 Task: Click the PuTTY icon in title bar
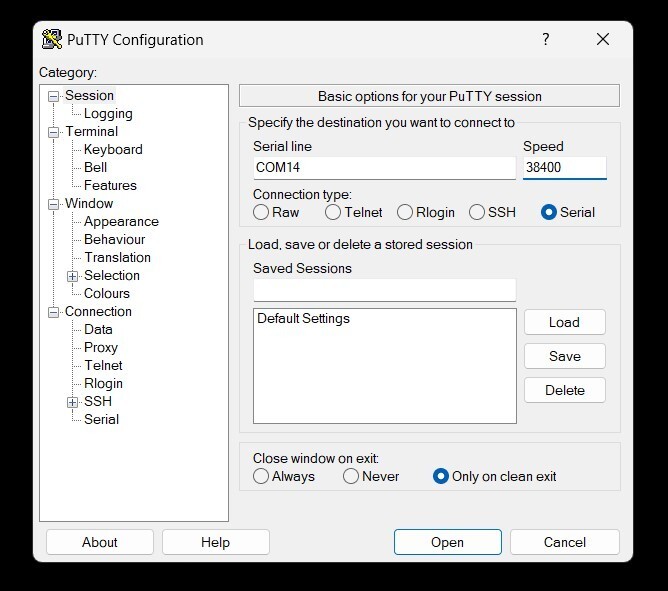pos(52,40)
